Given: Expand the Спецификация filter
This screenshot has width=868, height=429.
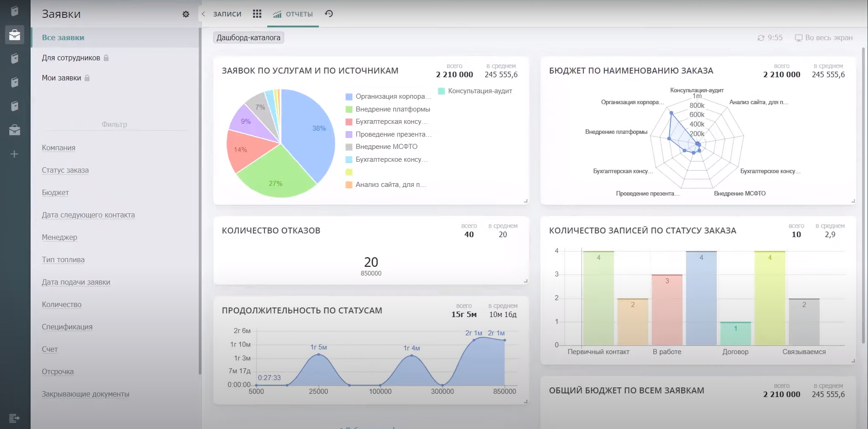Looking at the screenshot, I should point(67,327).
